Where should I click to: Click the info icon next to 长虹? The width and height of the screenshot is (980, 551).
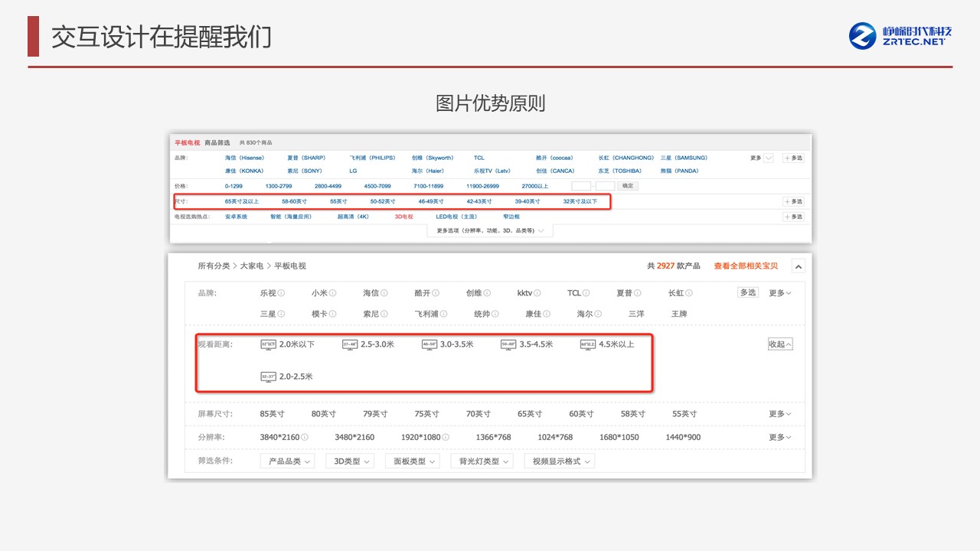(x=689, y=293)
